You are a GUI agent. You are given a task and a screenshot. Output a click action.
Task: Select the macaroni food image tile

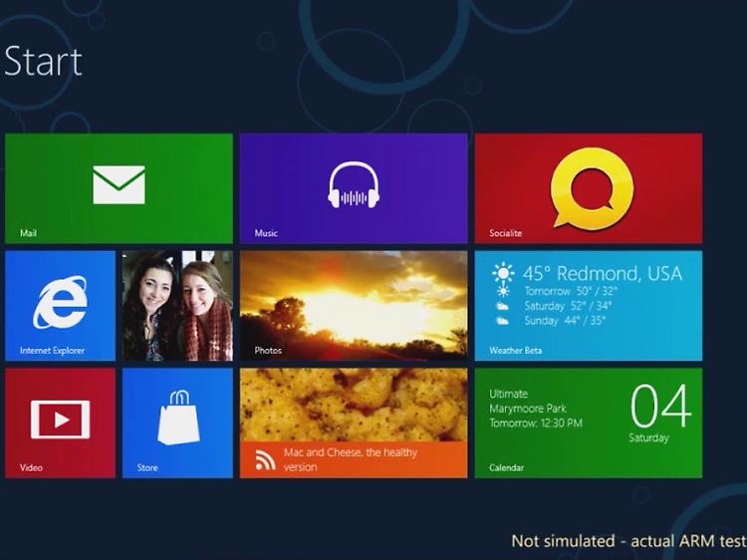(x=354, y=404)
